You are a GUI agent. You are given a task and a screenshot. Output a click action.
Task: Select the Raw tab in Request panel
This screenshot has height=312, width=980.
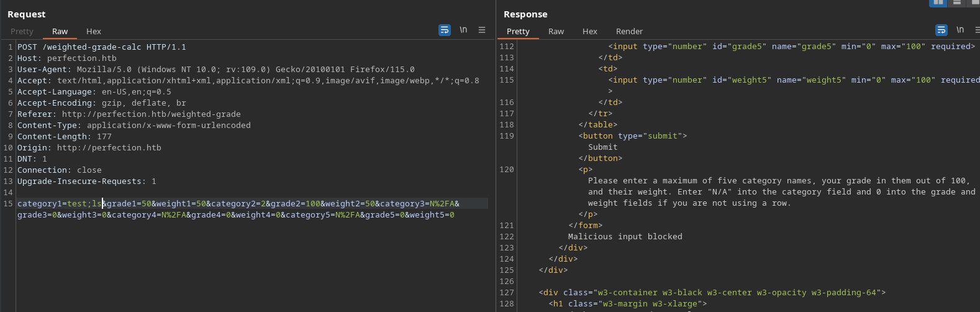[x=60, y=31]
